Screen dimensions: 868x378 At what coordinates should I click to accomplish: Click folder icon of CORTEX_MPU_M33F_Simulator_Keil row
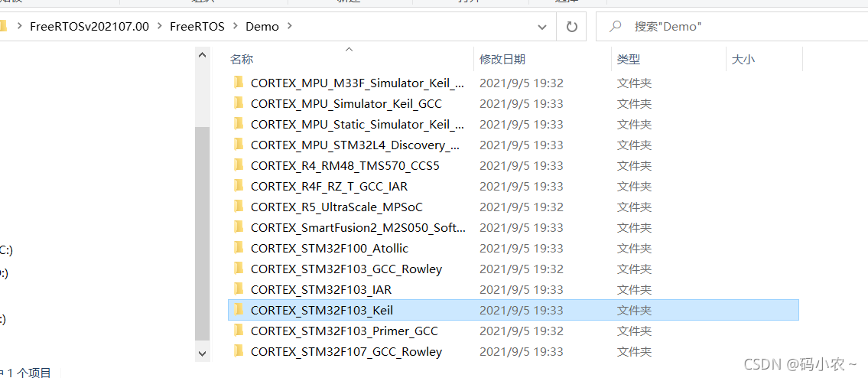(239, 83)
